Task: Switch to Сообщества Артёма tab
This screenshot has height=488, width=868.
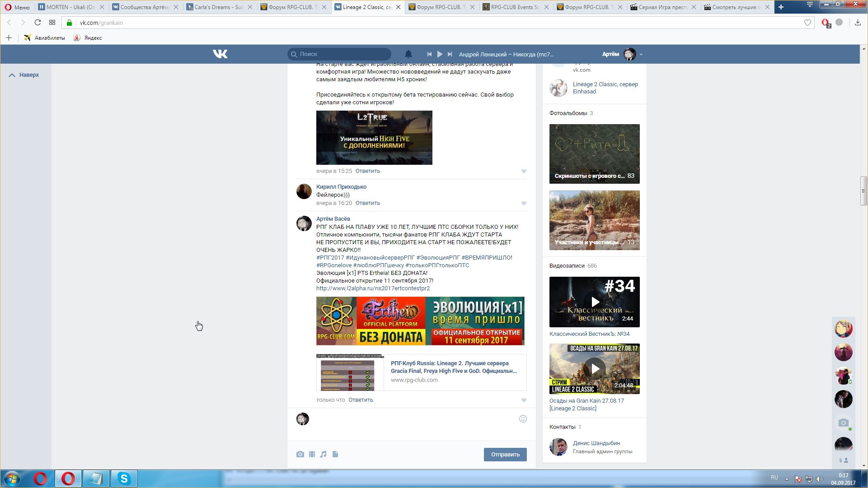Action: click(145, 7)
